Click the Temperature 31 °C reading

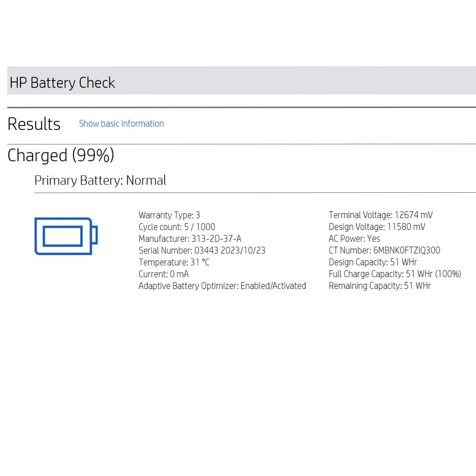[174, 262]
